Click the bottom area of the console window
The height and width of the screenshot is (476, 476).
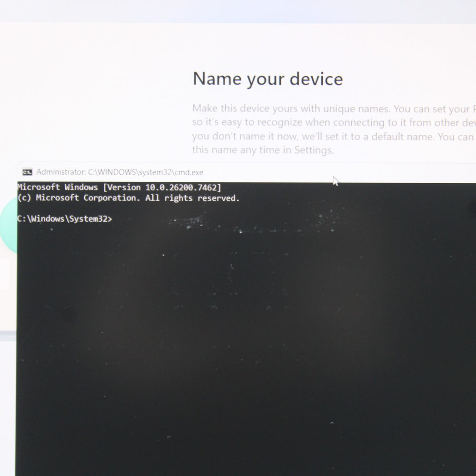pos(238,452)
